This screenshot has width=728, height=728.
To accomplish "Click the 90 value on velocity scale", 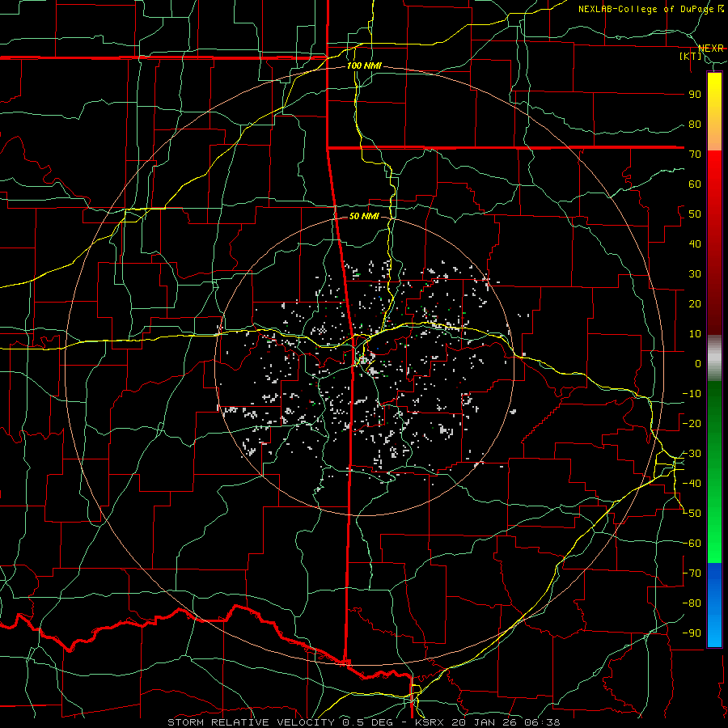I will (695, 95).
